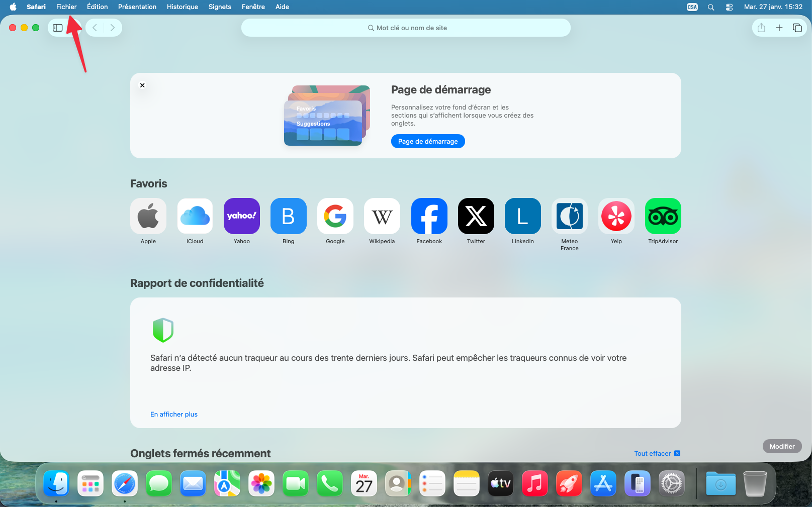Open Photos from the Dock
812x507 pixels.
click(261, 484)
